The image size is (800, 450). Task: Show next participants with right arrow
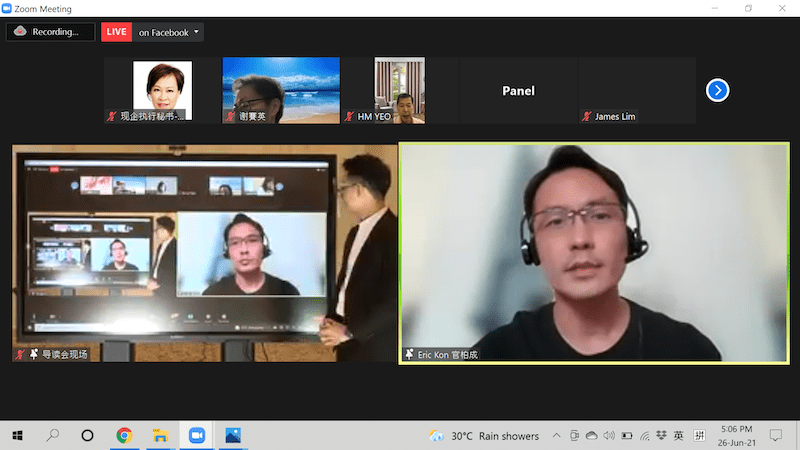(717, 90)
